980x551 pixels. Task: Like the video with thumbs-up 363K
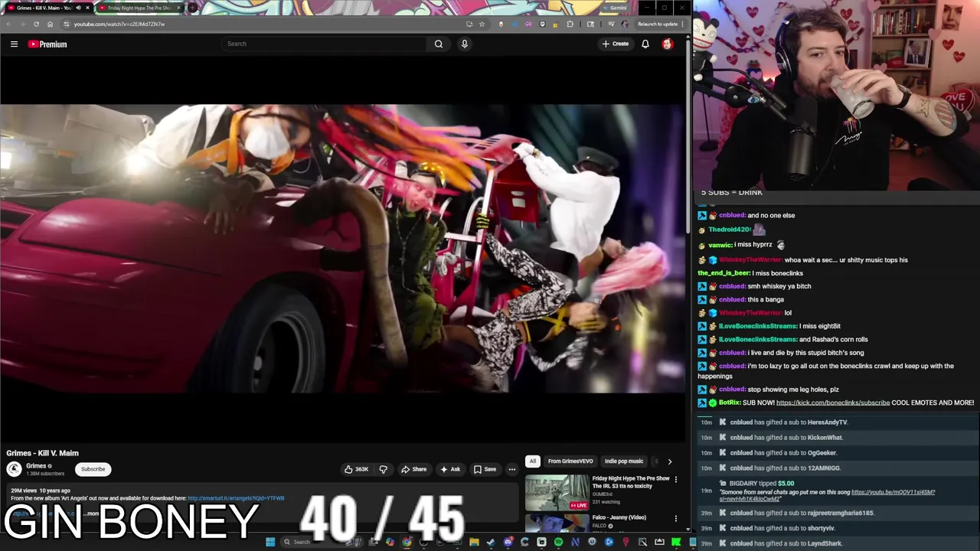pos(357,469)
